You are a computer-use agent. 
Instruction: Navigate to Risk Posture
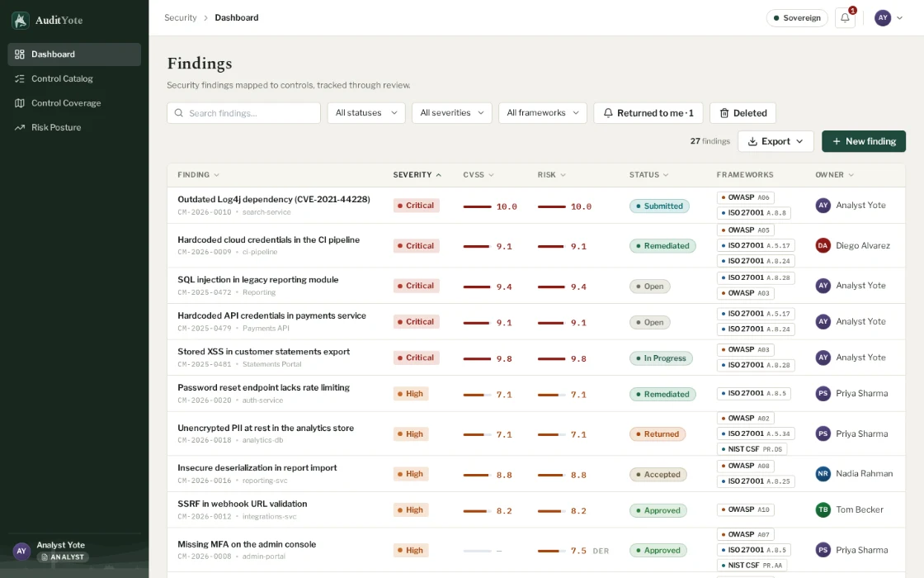pos(74,127)
